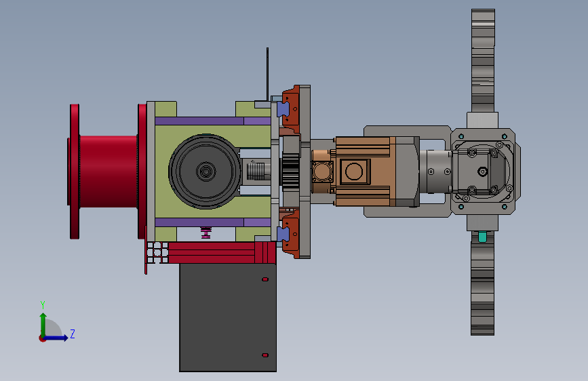The width and height of the screenshot is (588, 381).
Task: Select the upper blue slider block
Action: click(x=283, y=108)
